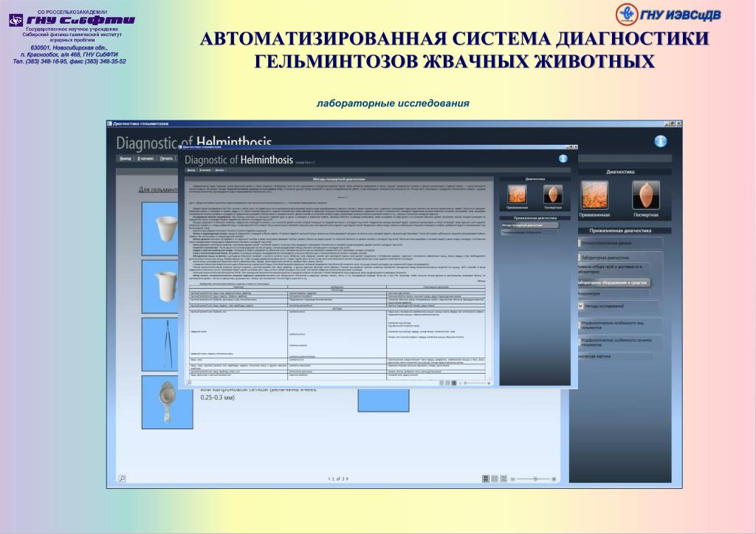Select thumbnail grid view in back window footer
Screen dimensions: 756x534
(504, 479)
